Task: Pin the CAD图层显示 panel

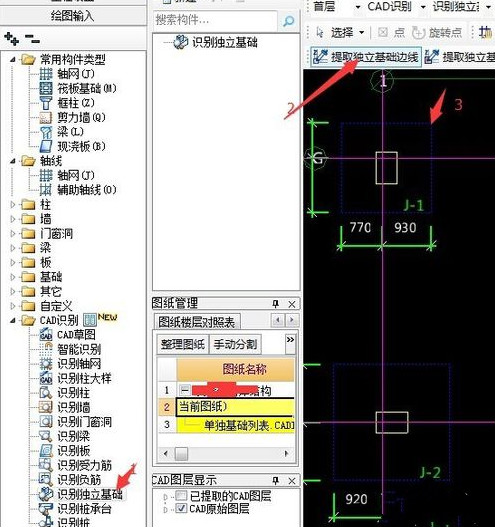Action: click(275, 481)
